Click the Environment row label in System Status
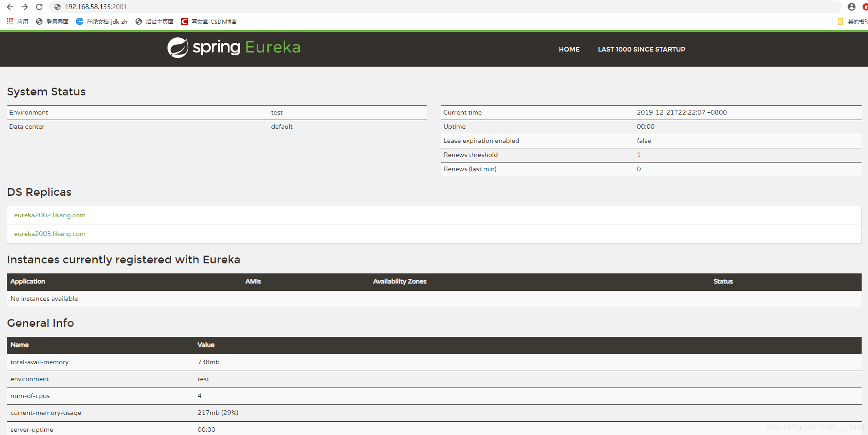This screenshot has height=435, width=868. coord(28,112)
